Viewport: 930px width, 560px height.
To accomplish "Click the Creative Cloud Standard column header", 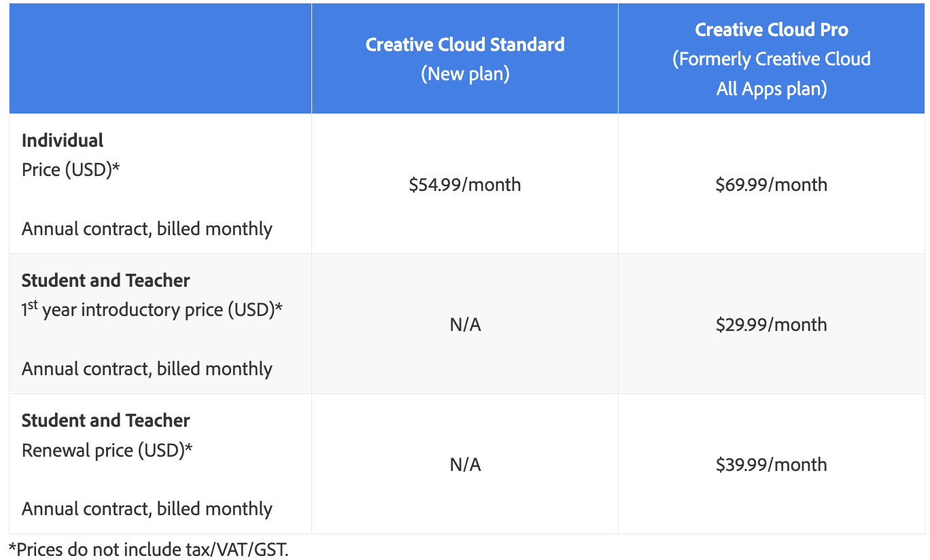I will point(465,45).
